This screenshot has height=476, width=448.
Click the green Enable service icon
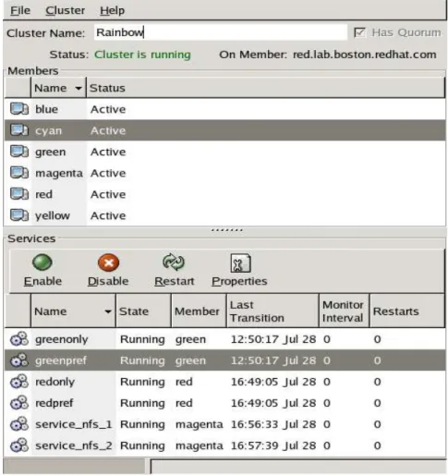tap(42, 262)
